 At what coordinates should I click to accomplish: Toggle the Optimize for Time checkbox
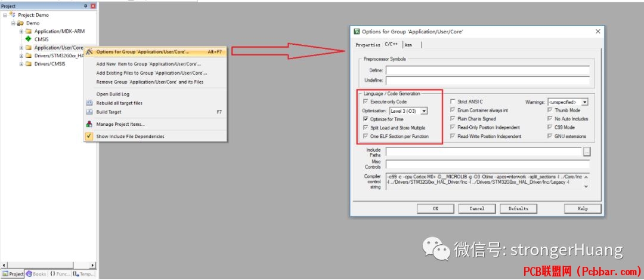pos(366,119)
